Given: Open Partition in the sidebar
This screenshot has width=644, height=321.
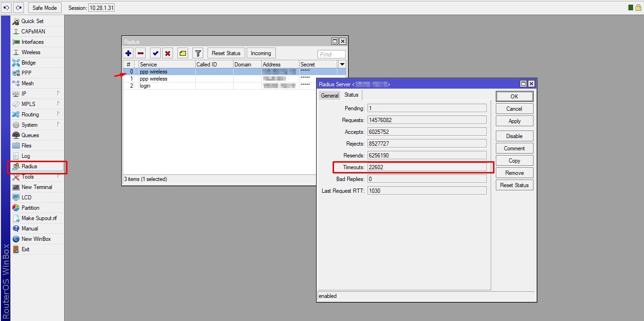Looking at the screenshot, I should [37, 208].
